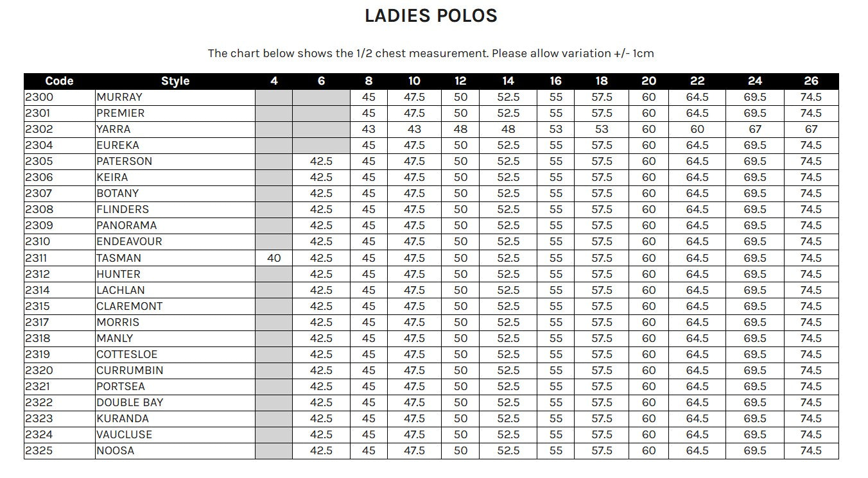The height and width of the screenshot is (478, 868).
Task: Click the LADIES POLOS title
Action: click(431, 16)
